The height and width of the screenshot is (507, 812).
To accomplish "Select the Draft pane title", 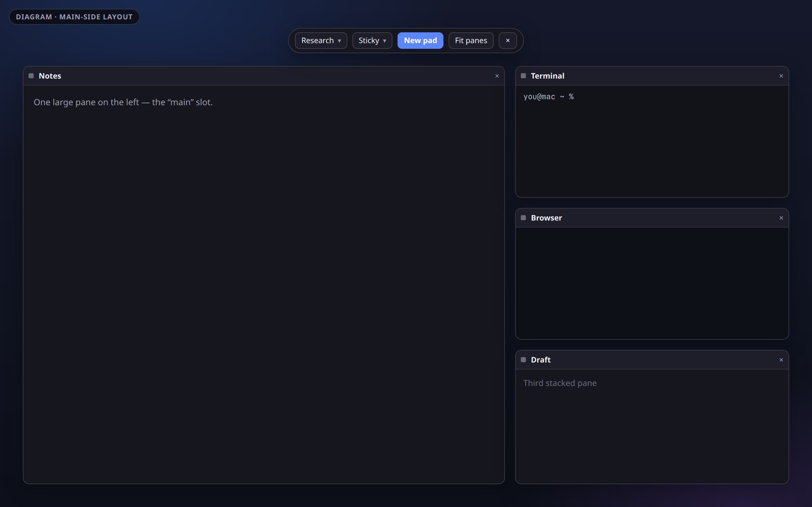I will click(x=540, y=359).
